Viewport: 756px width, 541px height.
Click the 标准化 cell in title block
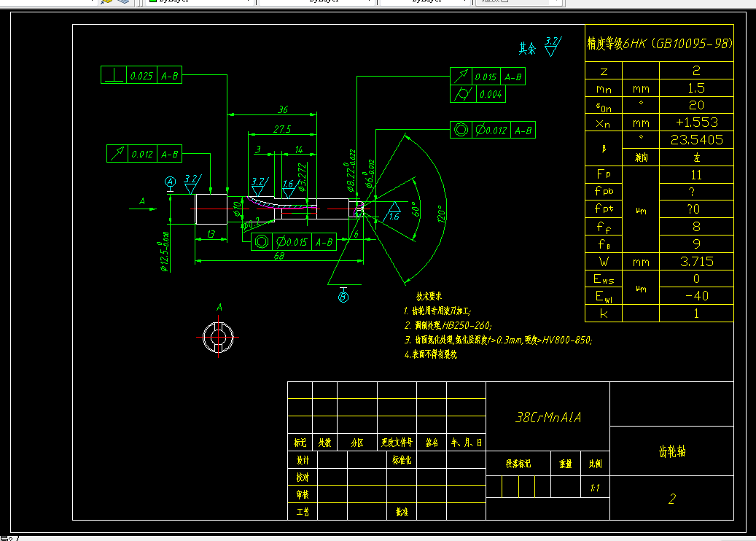point(402,460)
